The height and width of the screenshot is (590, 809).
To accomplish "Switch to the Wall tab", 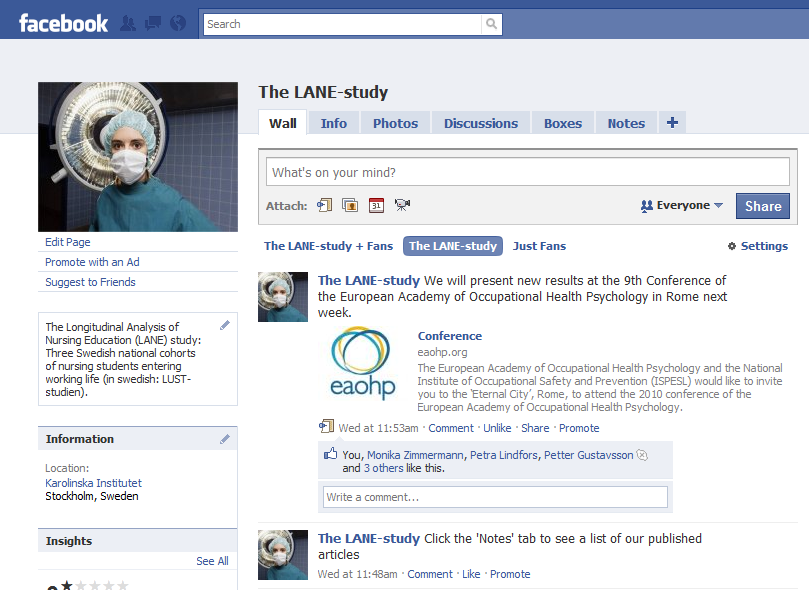I will [x=282, y=123].
